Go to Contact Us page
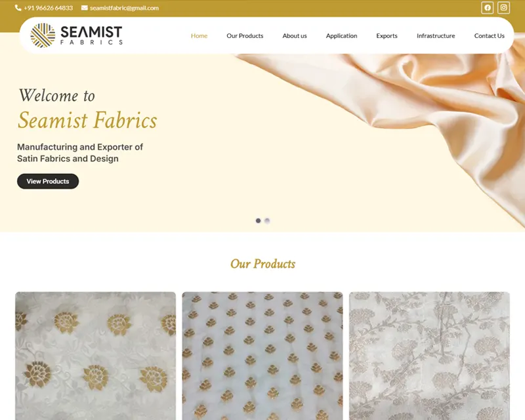The width and height of the screenshot is (525, 420). (489, 35)
